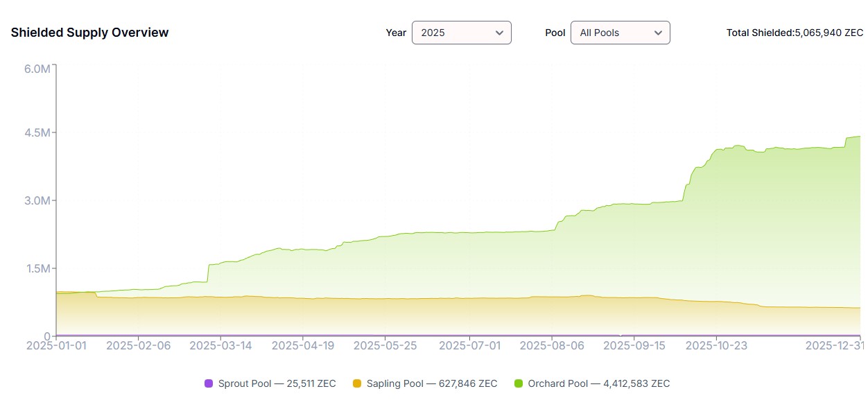Screen dimensions: 868x407
Task: Click the 4.5M y-axis tick label
Action: [37, 132]
